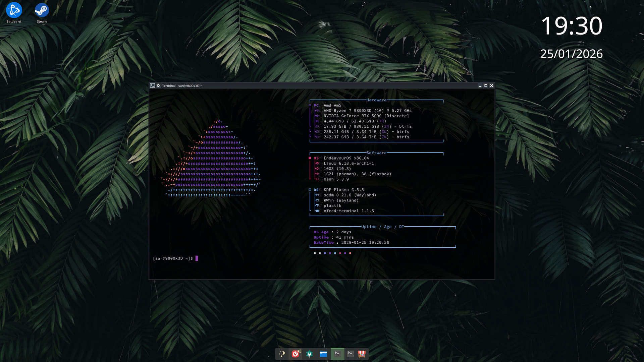
Task: Click at the bash prompt cursor
Action: click(x=197, y=258)
